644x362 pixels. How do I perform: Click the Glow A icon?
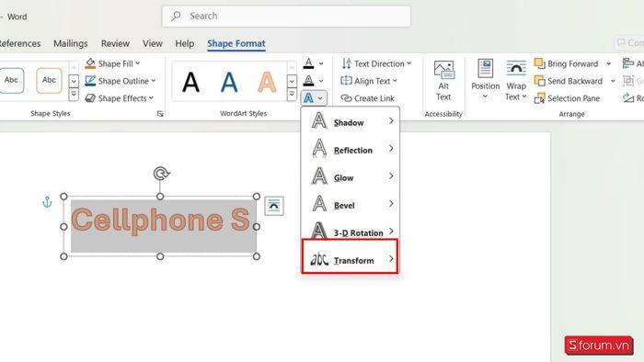click(319, 176)
